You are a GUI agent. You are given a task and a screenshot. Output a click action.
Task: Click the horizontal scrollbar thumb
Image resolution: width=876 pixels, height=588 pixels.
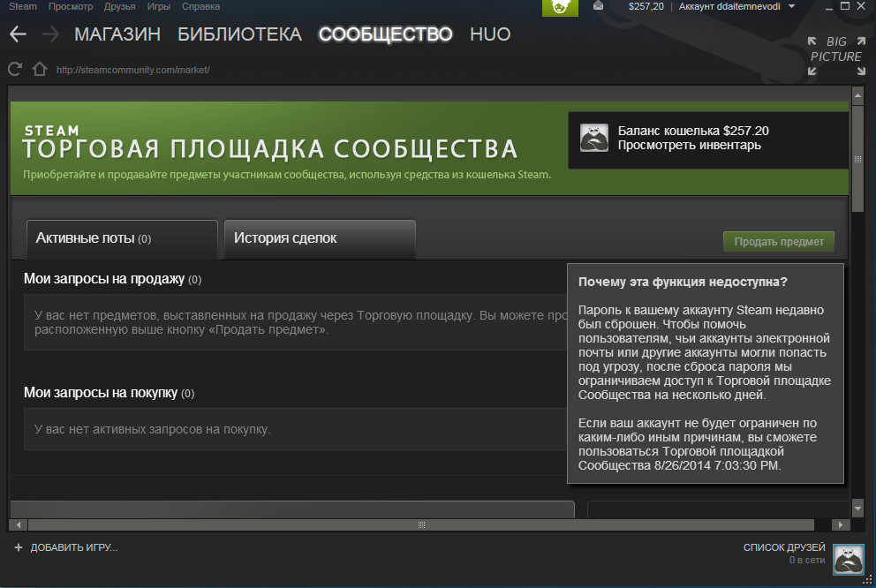pos(421,525)
